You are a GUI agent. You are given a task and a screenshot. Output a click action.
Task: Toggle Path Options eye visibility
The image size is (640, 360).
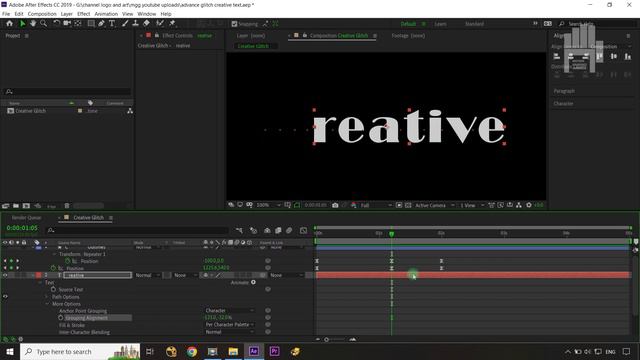coord(5,297)
